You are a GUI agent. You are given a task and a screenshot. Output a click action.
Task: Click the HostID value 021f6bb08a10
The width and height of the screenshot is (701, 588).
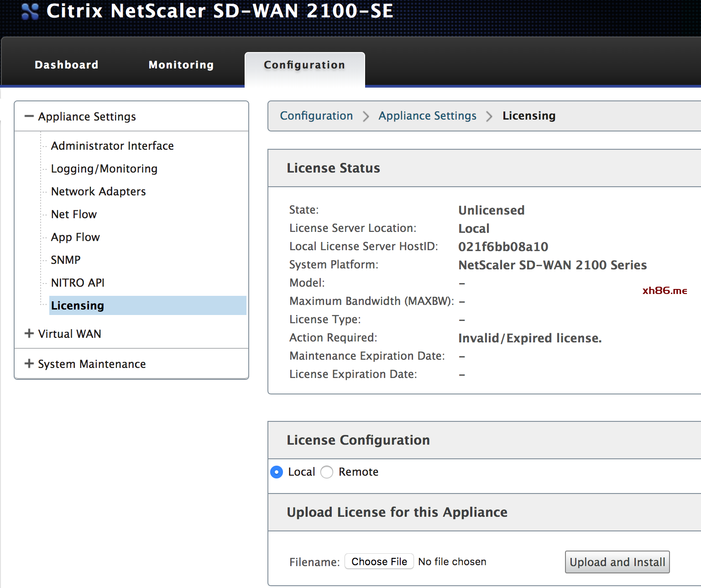point(503,247)
